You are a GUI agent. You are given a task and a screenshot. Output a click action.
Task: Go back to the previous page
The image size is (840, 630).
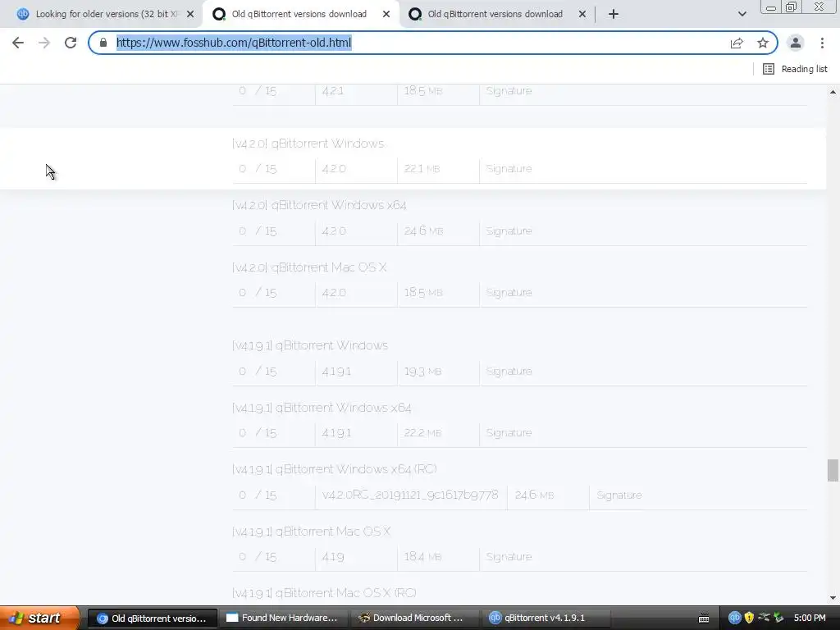pos(18,43)
